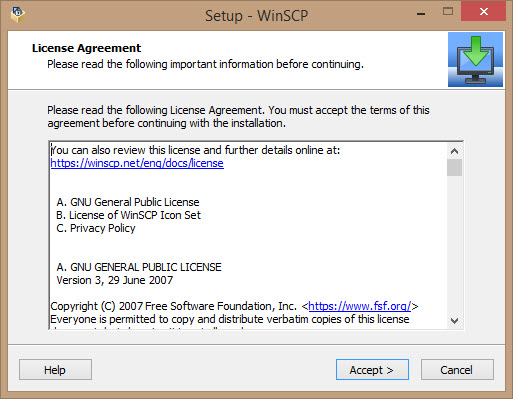Click the 'Version 3, 29 June 2007' line
The image size is (513, 399).
click(115, 280)
